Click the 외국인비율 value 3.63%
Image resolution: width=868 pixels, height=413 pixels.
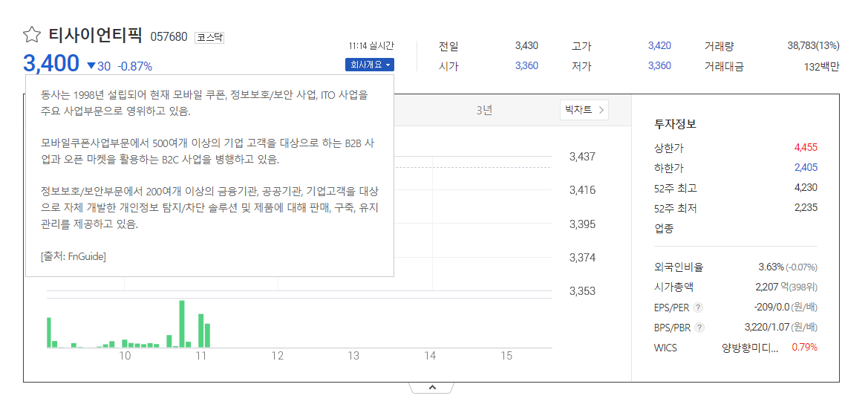click(x=771, y=267)
